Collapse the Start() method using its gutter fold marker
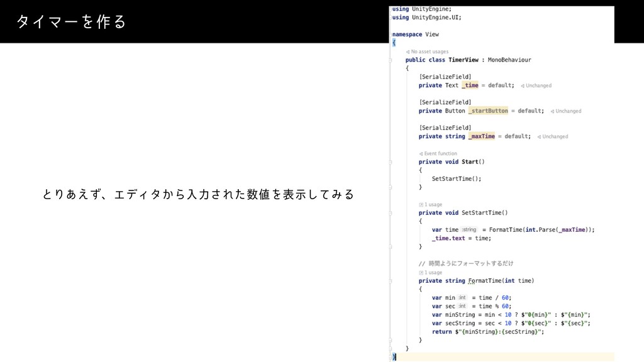 click(391, 162)
